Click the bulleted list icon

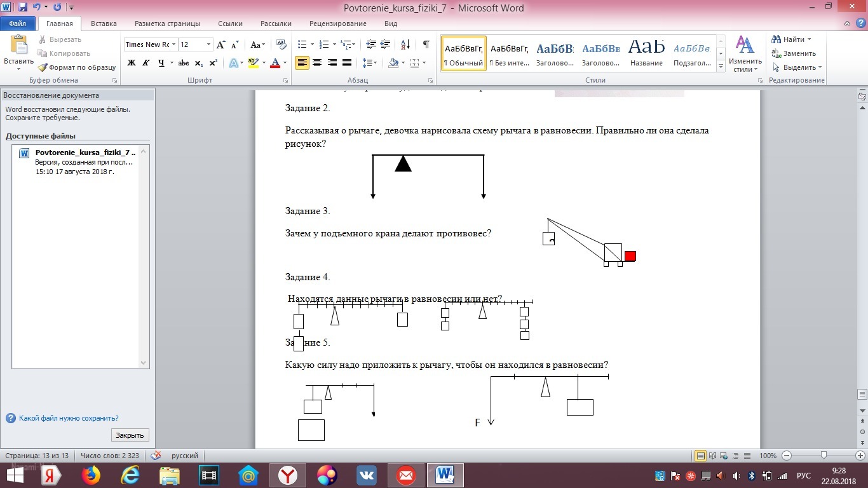tap(302, 44)
